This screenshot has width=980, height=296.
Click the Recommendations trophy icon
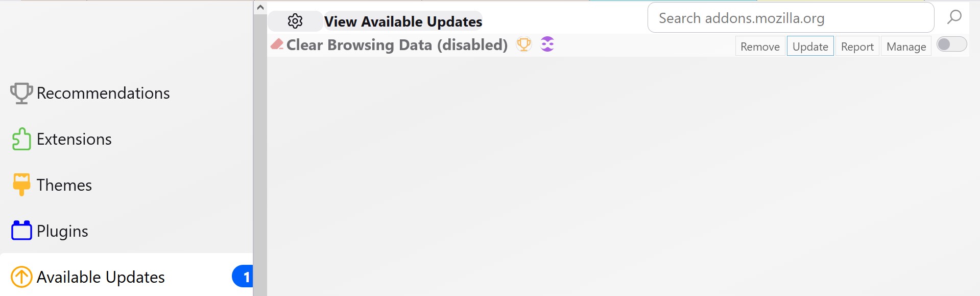(21, 93)
